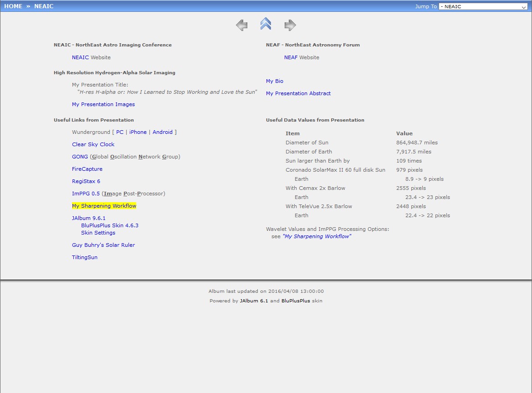Go to next album with right arrow
Viewport: 532px width, 393px height.
[290, 25]
